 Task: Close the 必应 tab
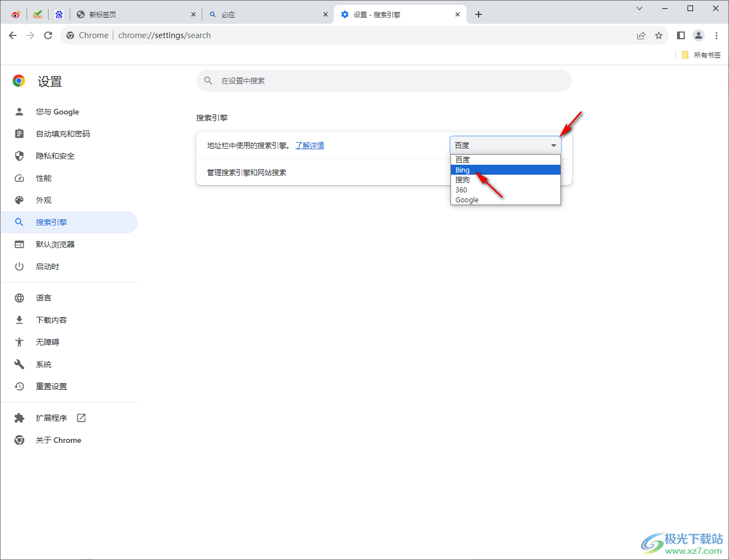pyautogui.click(x=326, y=14)
